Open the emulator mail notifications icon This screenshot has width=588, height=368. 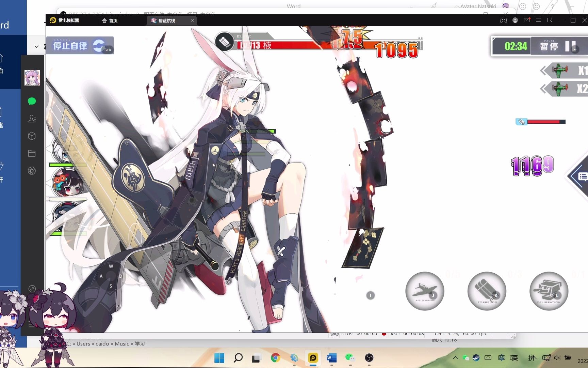click(x=527, y=20)
